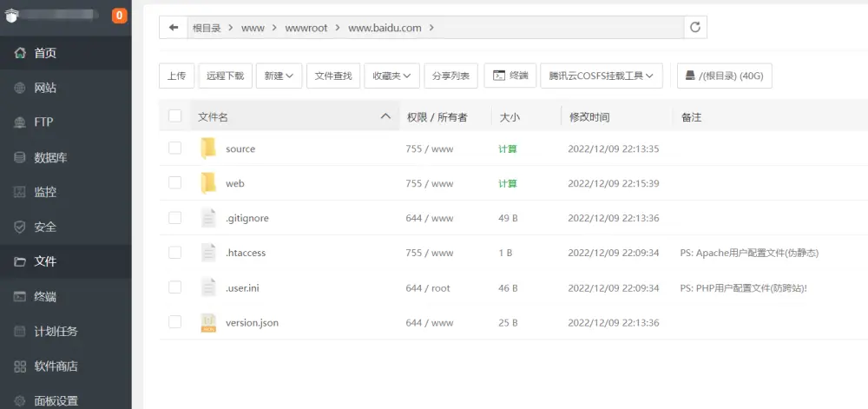Sort by 文件名 column header
Viewport: 868px width, 409px height.
click(x=214, y=116)
